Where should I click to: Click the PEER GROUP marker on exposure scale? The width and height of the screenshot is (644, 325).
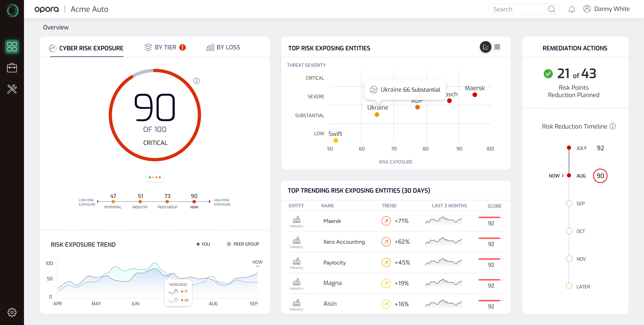point(167,202)
